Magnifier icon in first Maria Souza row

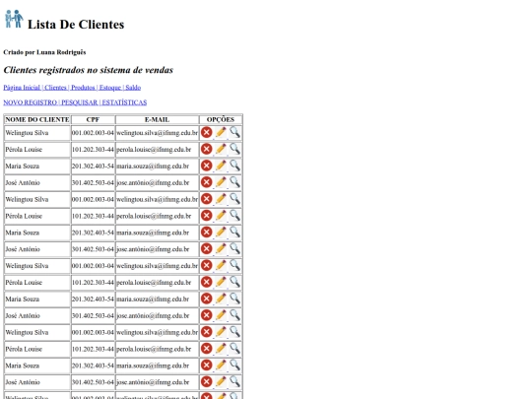click(x=234, y=166)
